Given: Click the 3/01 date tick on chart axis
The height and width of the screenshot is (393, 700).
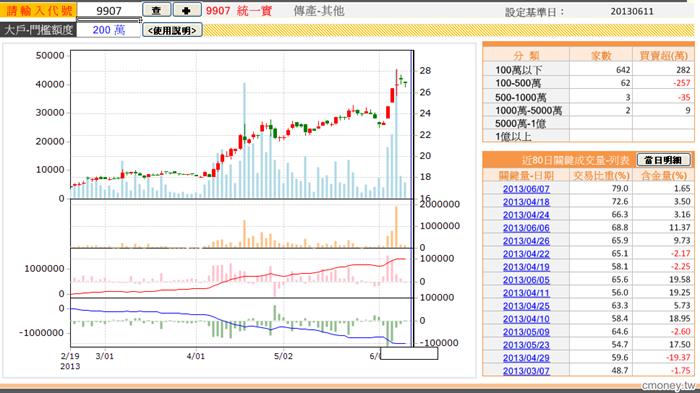Looking at the screenshot, I should [105, 356].
